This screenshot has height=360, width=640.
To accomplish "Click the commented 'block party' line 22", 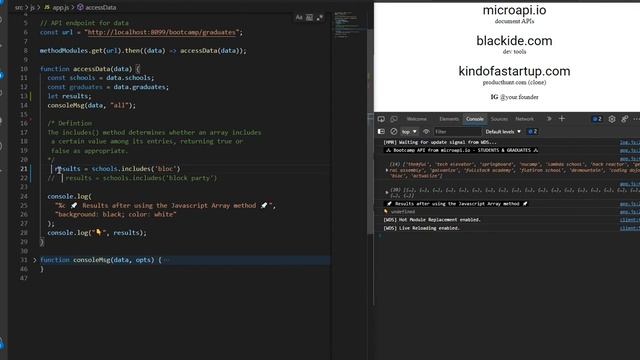I will tap(132, 178).
